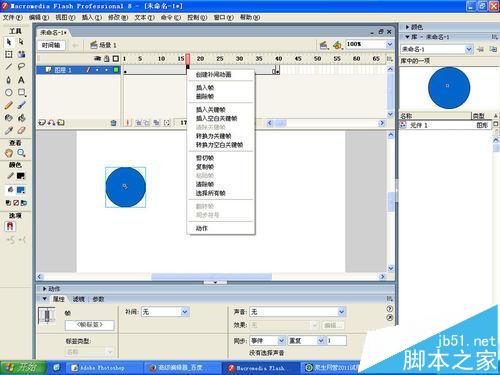The width and height of the screenshot is (500, 375).
Task: Choose Convert to Keyframes in the context menu
Action: 214,136
